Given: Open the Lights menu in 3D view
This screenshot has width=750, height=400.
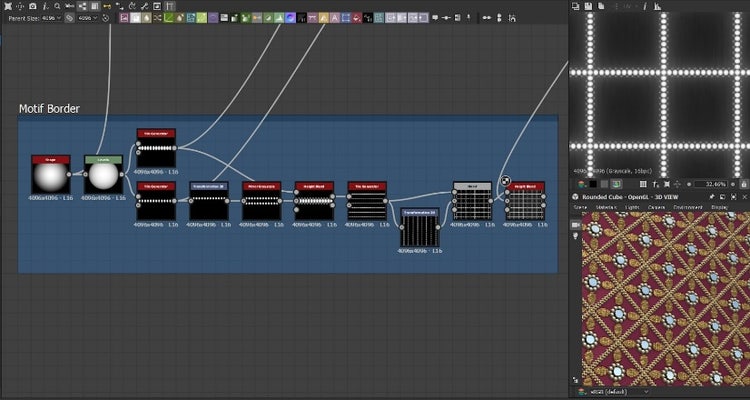Looking at the screenshot, I should coord(633,208).
